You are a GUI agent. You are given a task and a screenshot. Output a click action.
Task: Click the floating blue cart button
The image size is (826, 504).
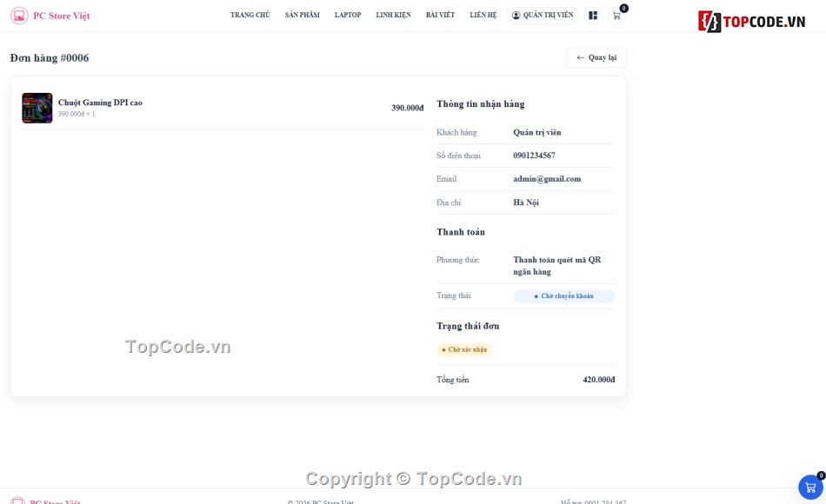coord(810,487)
